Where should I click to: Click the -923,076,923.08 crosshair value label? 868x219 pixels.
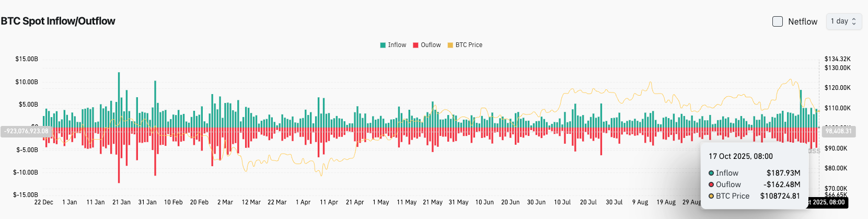coord(27,131)
